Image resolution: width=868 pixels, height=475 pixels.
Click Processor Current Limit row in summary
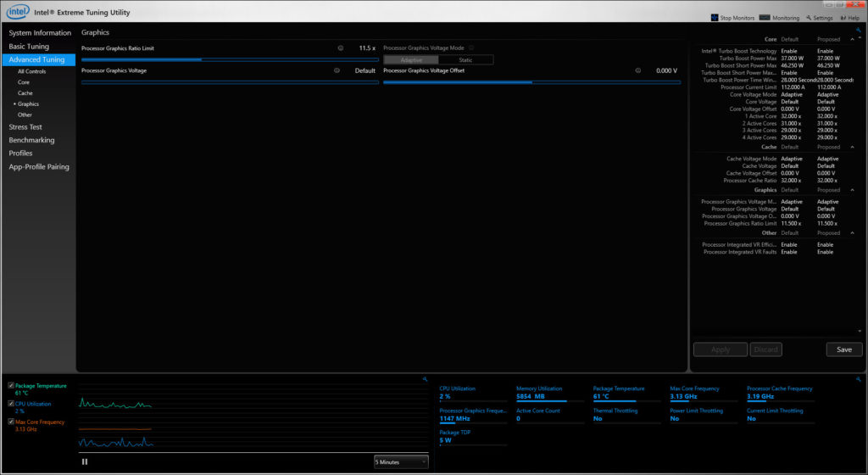pos(781,87)
